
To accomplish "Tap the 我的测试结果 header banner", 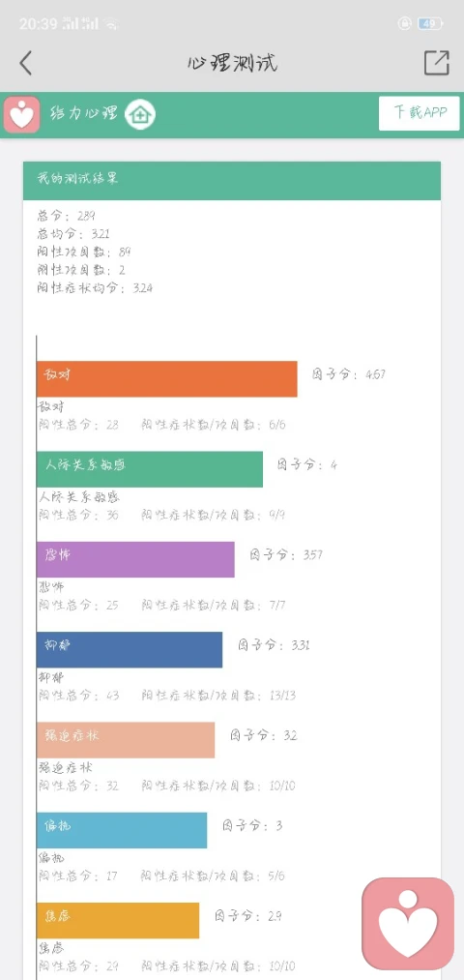I will point(232,181).
